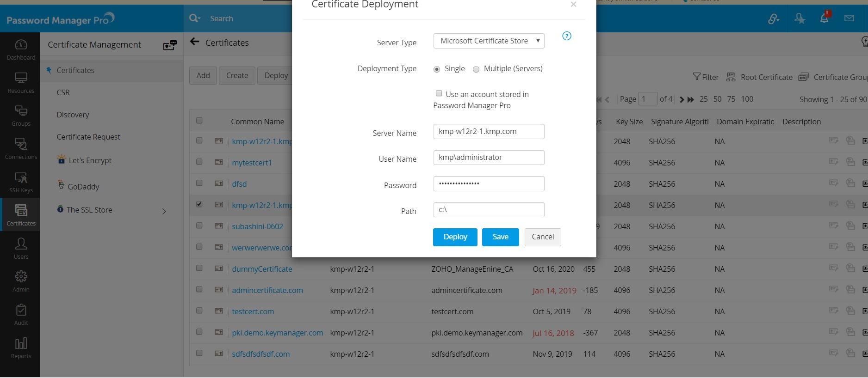Open the Let's Encrypt menu item
868x378 pixels.
pos(90,160)
